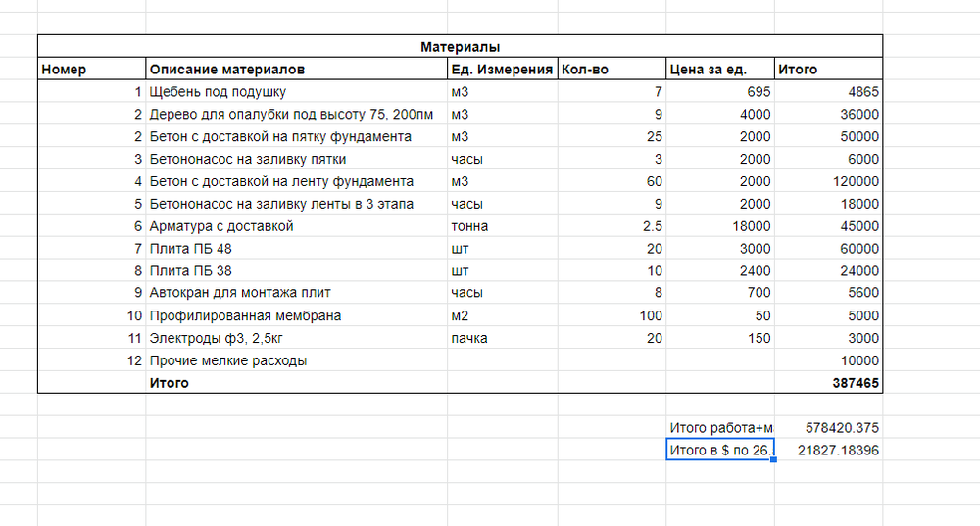Click 'Бетон с доставкой на пятку фундамента' cell
This screenshot has height=526, width=980.
coord(297,136)
